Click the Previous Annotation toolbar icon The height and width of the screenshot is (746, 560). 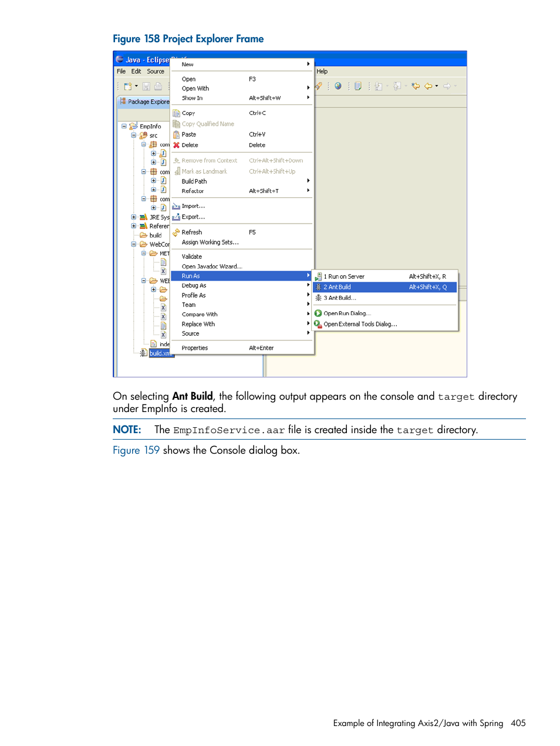click(x=397, y=86)
